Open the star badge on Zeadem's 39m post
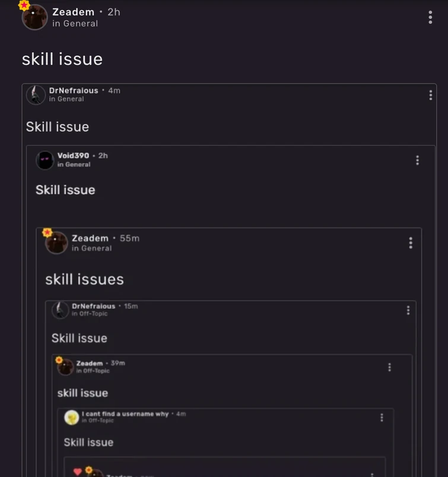 [59, 360]
